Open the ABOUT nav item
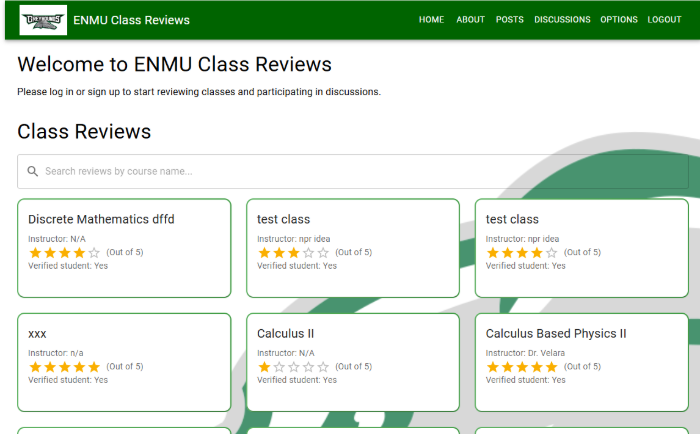Image resolution: width=700 pixels, height=434 pixels. point(470,20)
